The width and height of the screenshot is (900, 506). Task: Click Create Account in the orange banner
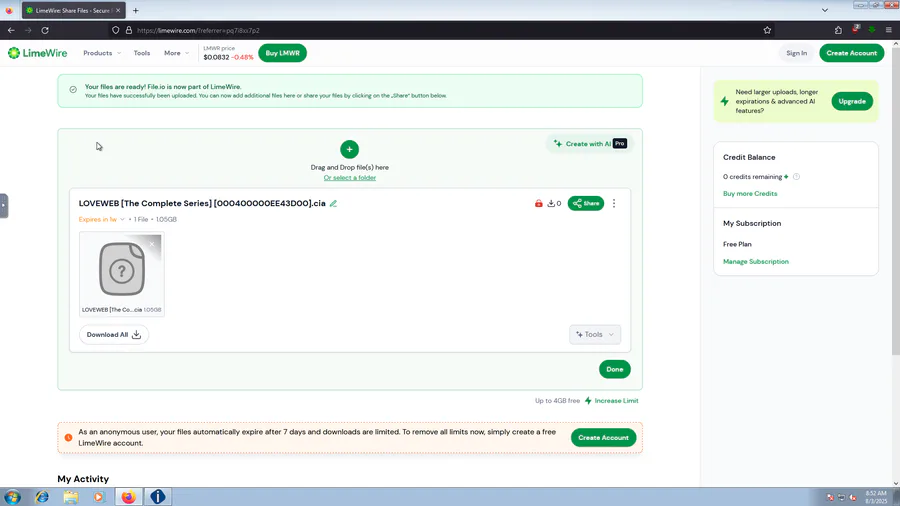(x=603, y=437)
